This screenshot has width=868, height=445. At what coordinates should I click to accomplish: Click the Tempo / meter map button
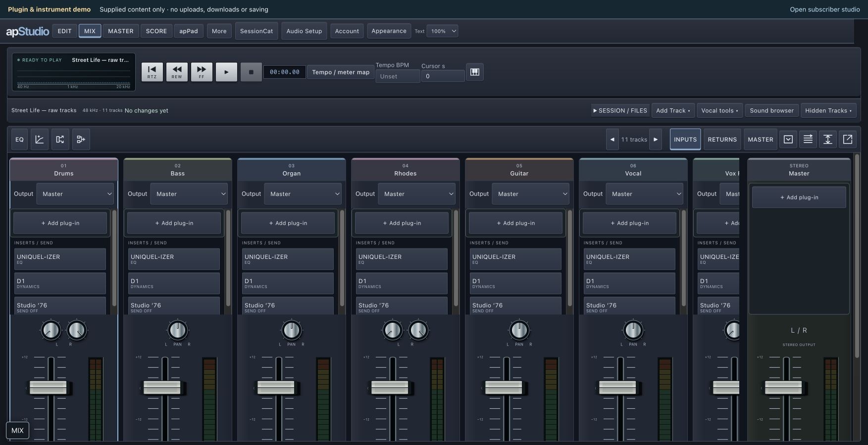pos(341,72)
